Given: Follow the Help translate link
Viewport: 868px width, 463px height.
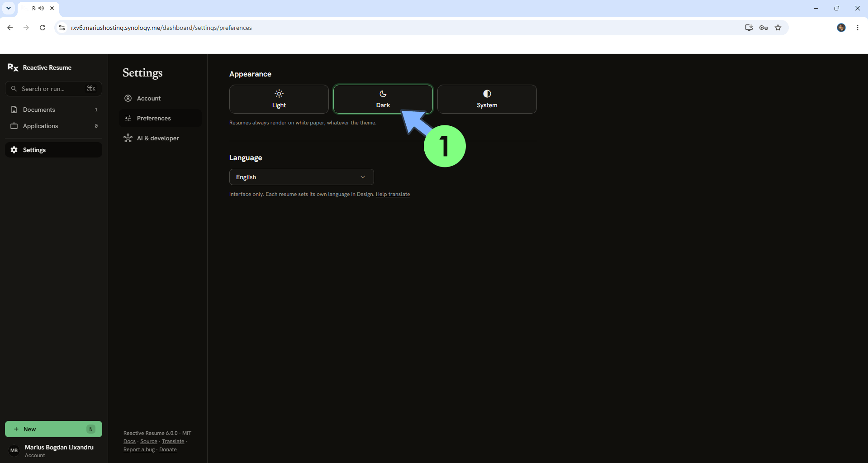Looking at the screenshot, I should [x=393, y=194].
